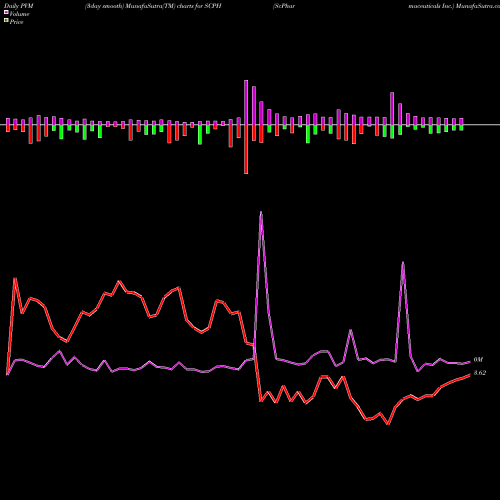Click the Volume legend color swatch
Image resolution: width=500 pixels, height=500 pixels.
6,12
